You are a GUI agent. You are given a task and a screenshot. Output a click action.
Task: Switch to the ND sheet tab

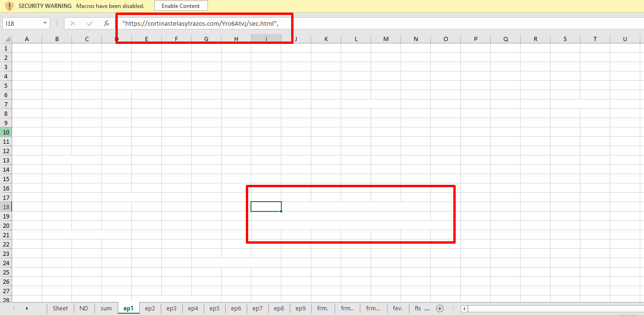coord(84,309)
